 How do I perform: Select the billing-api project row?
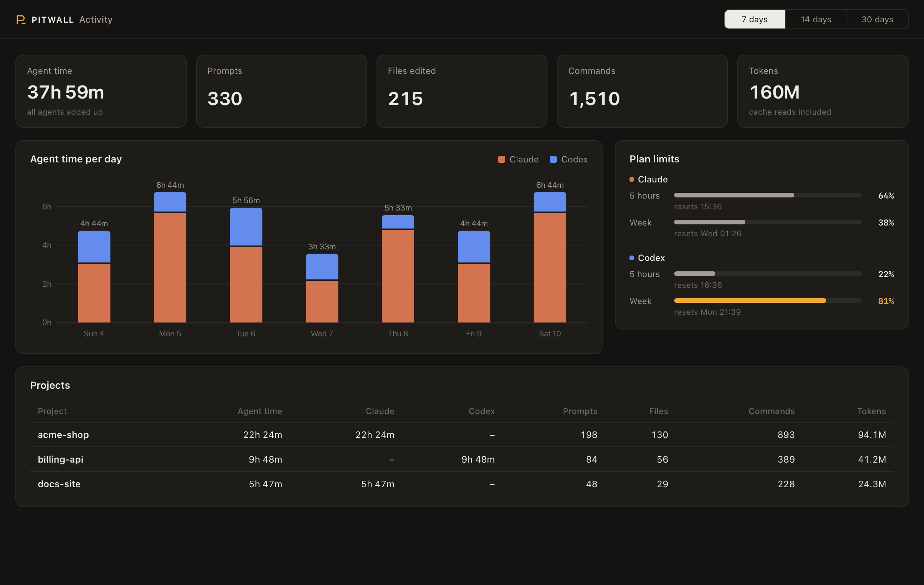[462, 459]
